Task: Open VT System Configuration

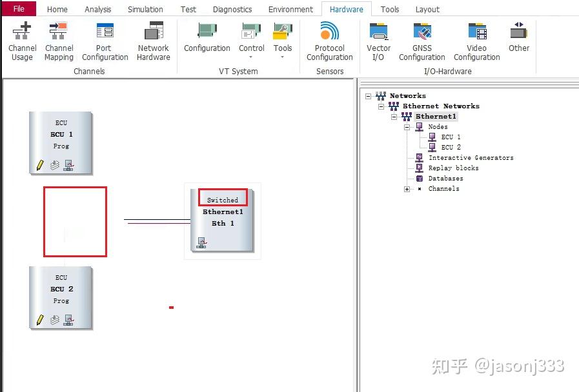Action: click(x=206, y=39)
